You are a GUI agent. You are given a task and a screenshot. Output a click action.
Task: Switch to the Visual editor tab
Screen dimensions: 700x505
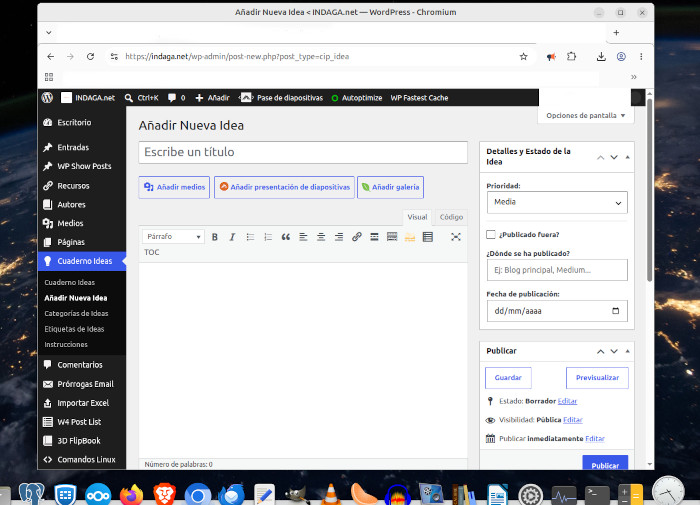click(x=417, y=217)
